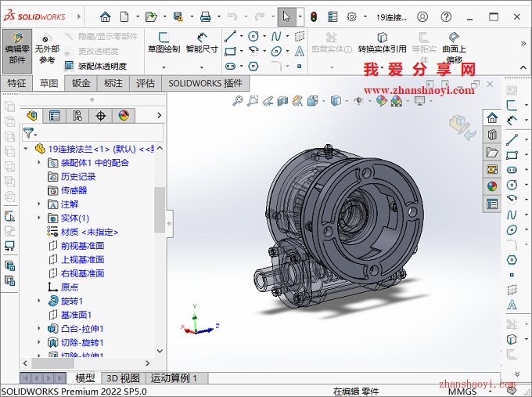Expand the 注解 (Annotations) node
532x397 pixels.
pyautogui.click(x=38, y=204)
